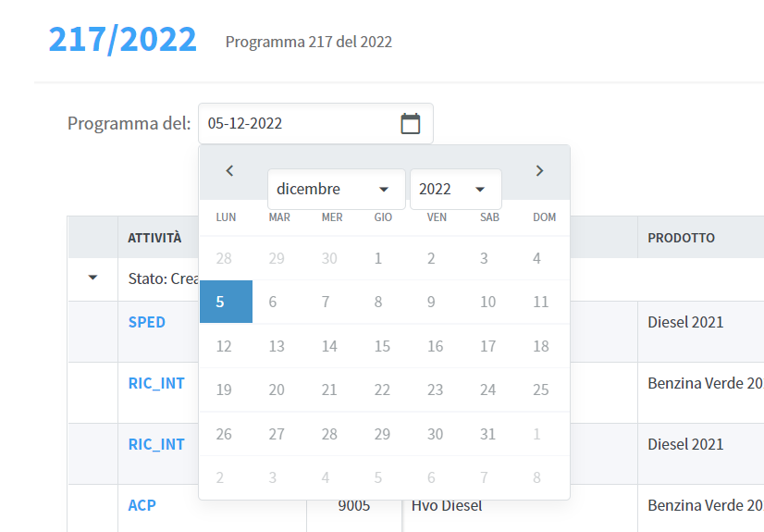This screenshot has height=532, width=764.
Task: Pick December 18 in calendar
Action: click(x=543, y=346)
